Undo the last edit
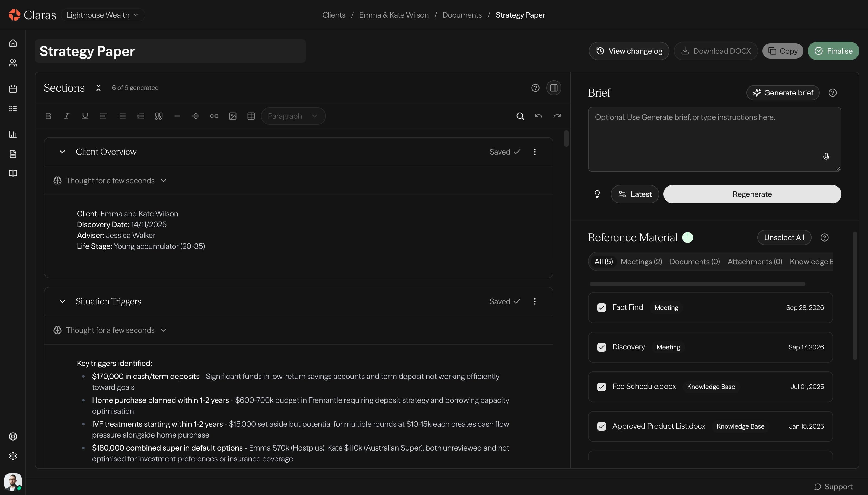The image size is (868, 495). (x=538, y=116)
